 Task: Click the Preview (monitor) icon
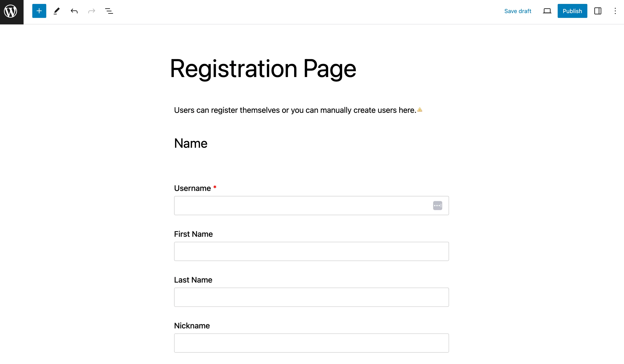pos(547,11)
